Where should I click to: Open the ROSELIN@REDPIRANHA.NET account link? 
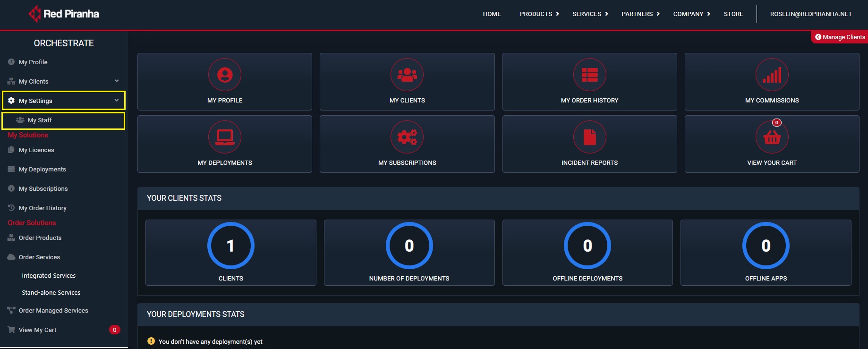[x=811, y=14]
